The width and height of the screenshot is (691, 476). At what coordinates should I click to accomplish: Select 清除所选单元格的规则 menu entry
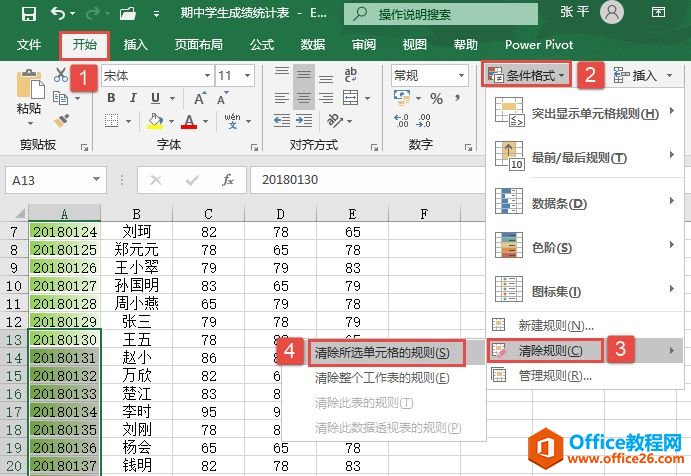[382, 352]
